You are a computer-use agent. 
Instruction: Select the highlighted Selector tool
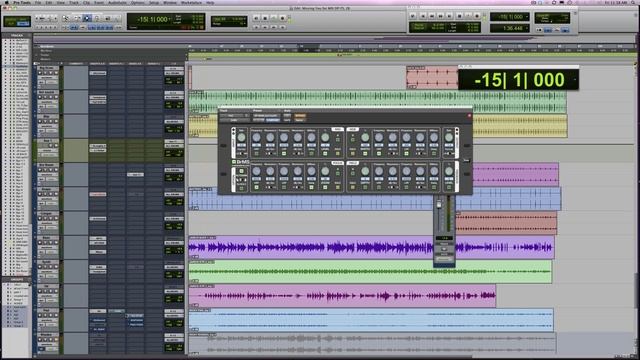[87, 18]
